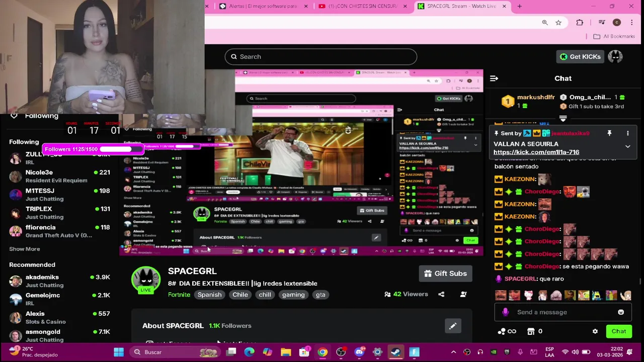The image size is (644, 362).
Task: Open the All Bookmarks folder
Action: pyautogui.click(x=614, y=36)
